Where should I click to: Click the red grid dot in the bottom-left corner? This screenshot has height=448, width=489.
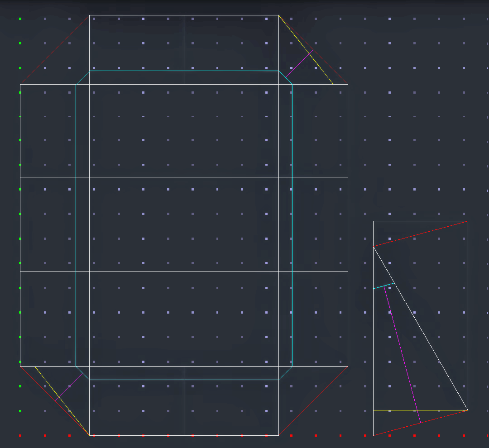20,435
